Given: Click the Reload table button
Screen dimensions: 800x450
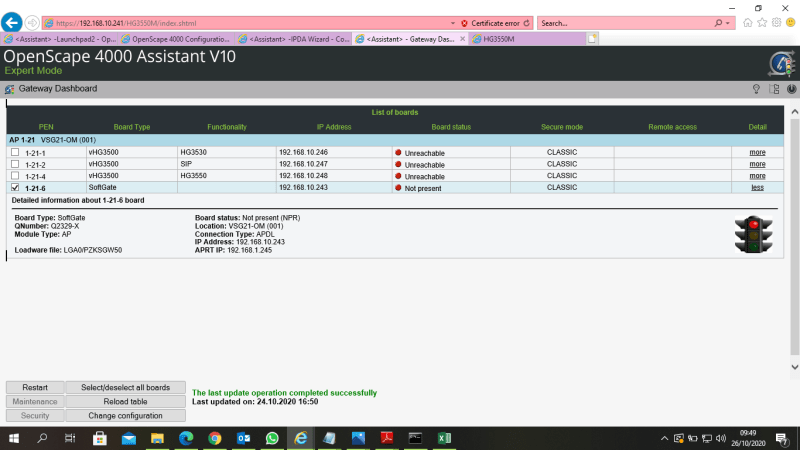Looking at the screenshot, I should [126, 402].
